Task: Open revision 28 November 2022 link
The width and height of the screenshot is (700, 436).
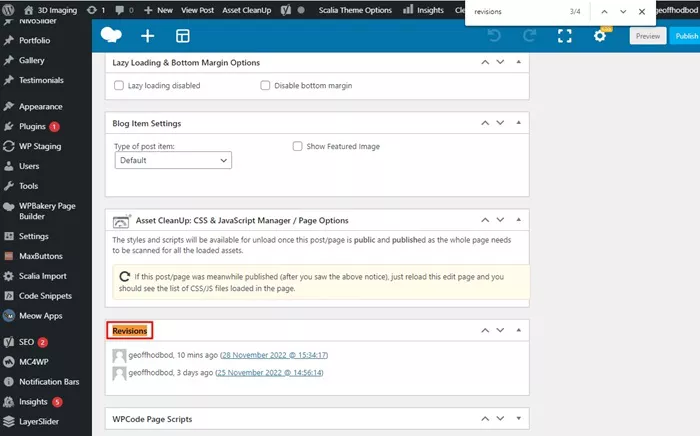Action: point(274,355)
